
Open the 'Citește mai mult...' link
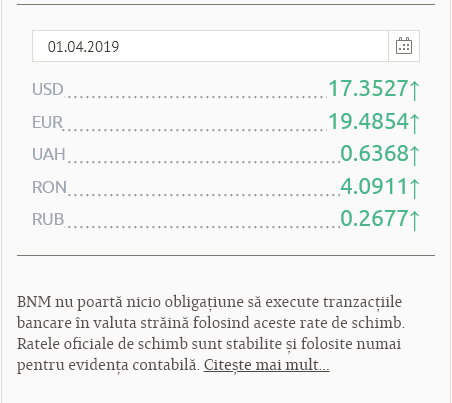tap(266, 365)
